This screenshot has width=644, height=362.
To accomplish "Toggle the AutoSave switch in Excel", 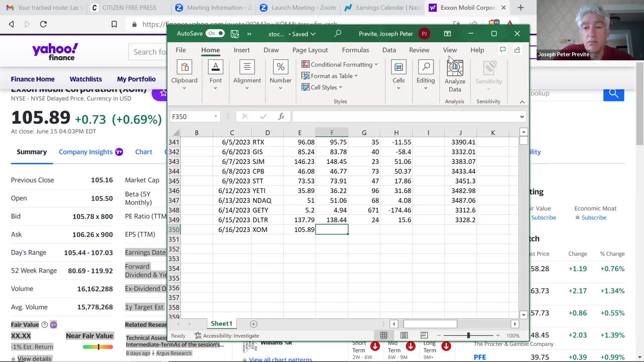I will (215, 34).
